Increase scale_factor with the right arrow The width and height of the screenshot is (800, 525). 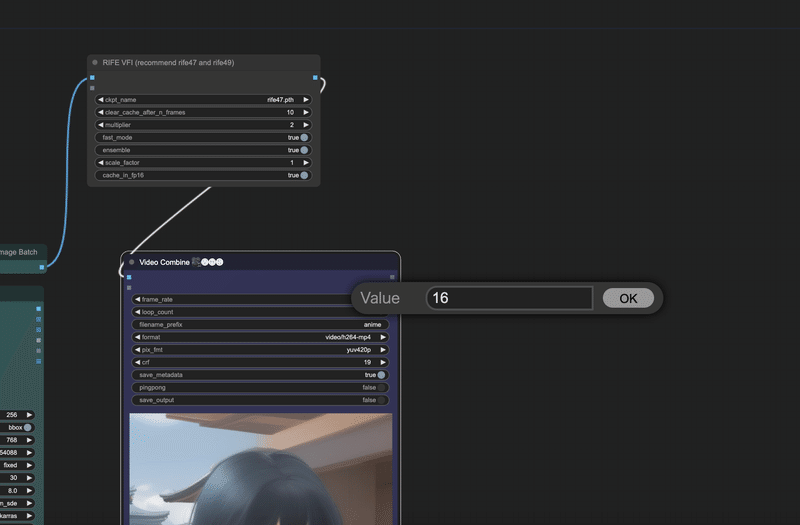tap(306, 162)
